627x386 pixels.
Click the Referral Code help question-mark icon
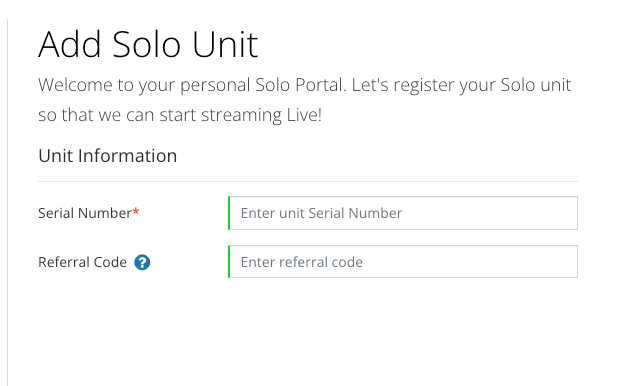pos(142,262)
